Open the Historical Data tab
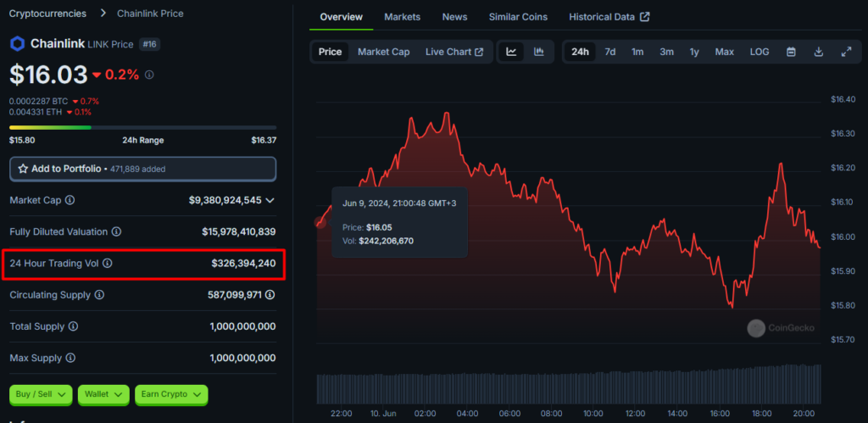868x423 pixels. click(x=609, y=17)
